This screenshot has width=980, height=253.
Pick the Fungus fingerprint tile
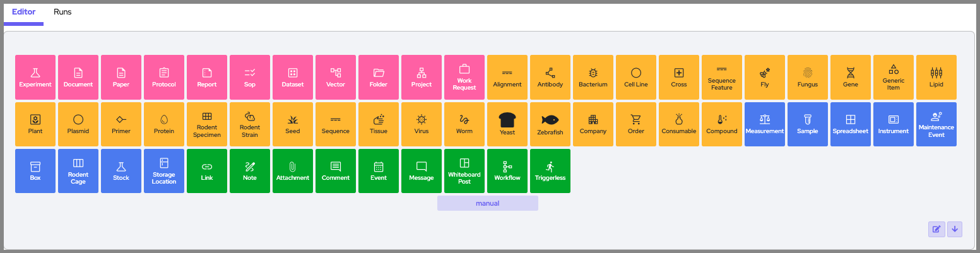[x=808, y=77]
